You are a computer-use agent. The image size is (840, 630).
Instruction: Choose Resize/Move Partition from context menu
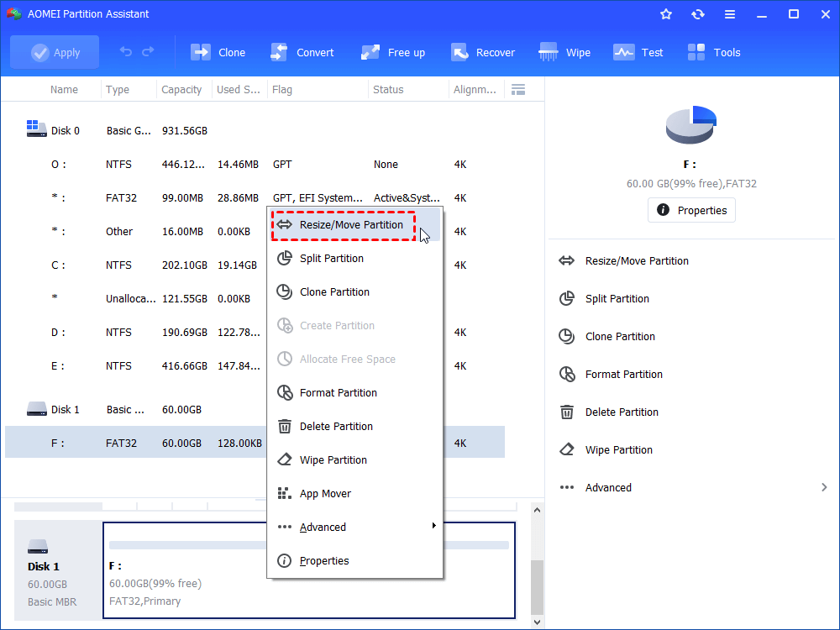click(351, 225)
